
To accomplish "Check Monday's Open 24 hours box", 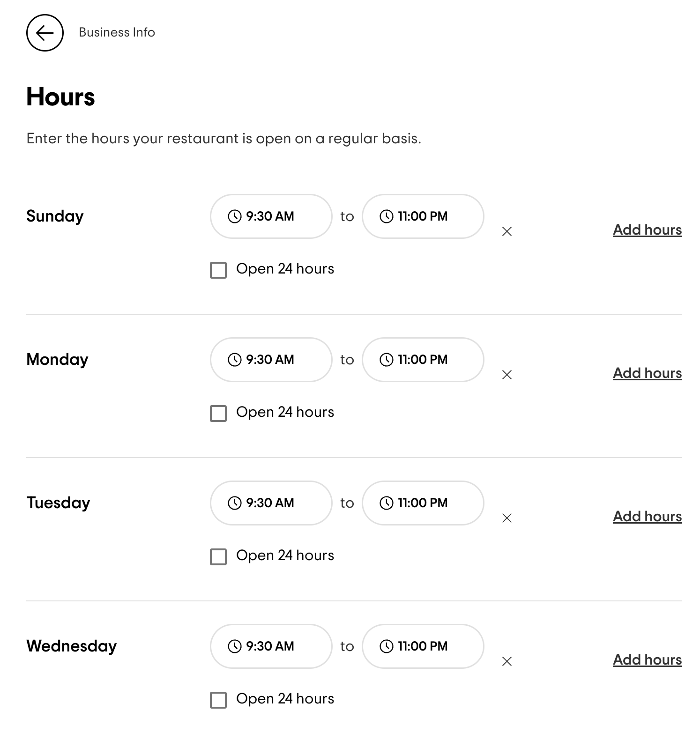I will 218,414.
